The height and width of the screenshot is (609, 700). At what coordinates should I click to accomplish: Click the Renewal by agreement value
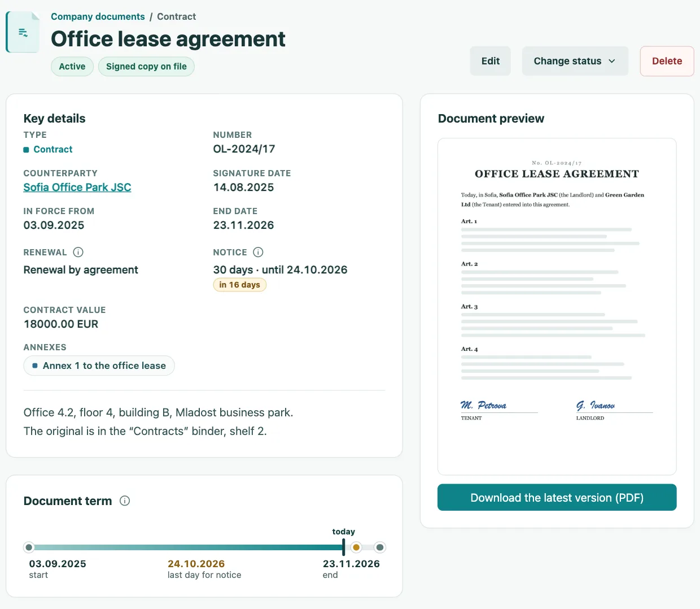tap(81, 269)
